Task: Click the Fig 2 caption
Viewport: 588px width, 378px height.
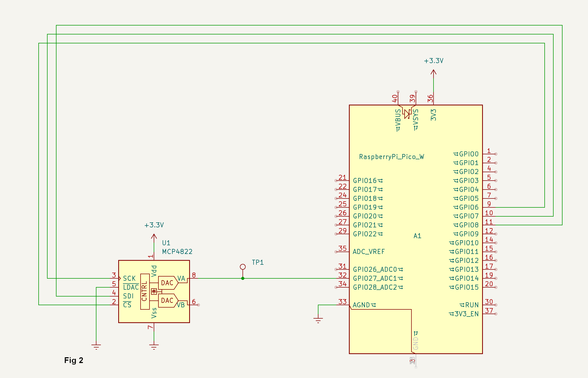Action: pyautogui.click(x=74, y=360)
